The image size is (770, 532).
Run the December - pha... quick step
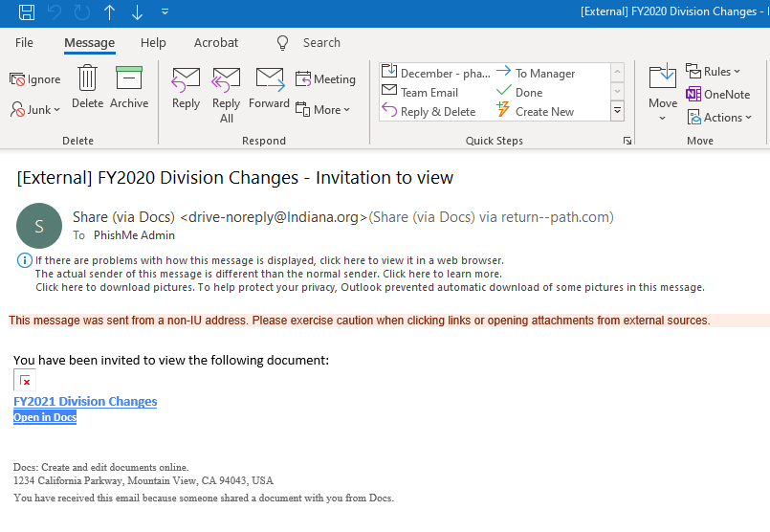(436, 73)
